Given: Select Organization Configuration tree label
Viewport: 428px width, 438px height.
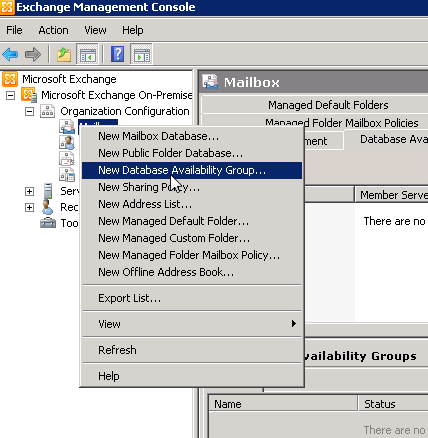Looking at the screenshot, I should pos(125,111).
